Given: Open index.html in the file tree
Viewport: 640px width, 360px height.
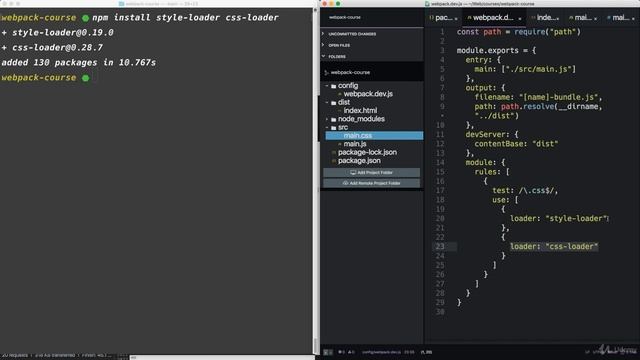Looking at the screenshot, I should [360, 111].
